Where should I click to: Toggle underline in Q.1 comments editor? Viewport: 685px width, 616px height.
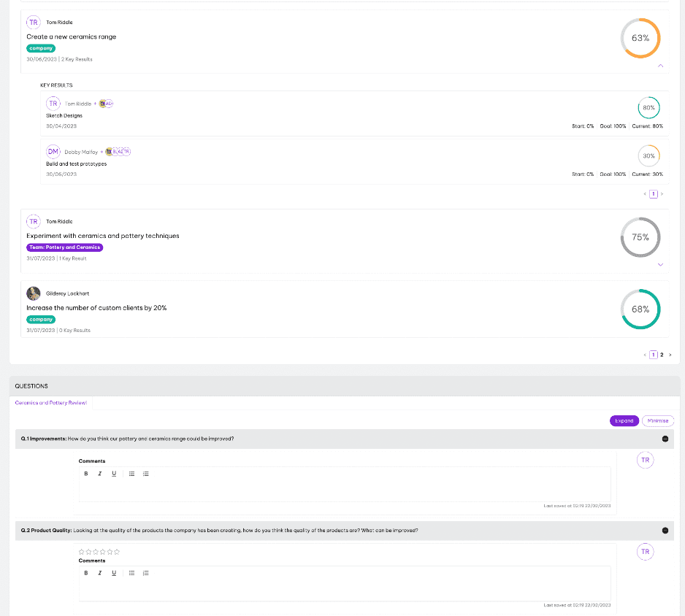point(114,474)
